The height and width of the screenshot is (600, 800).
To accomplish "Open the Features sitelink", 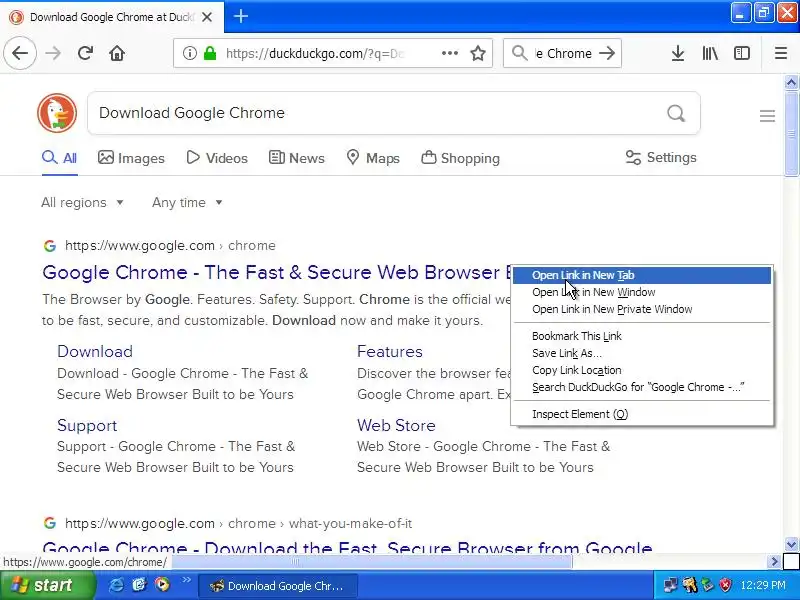I will pos(390,352).
